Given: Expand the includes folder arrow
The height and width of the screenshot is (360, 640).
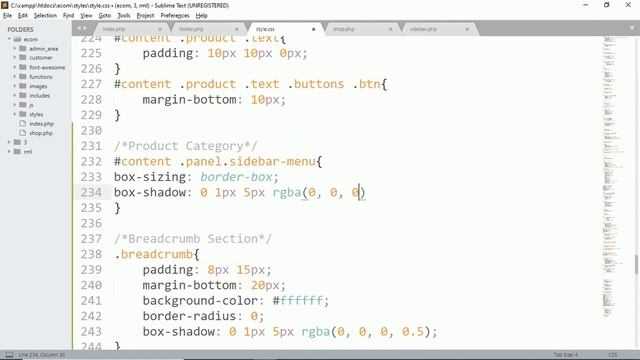Looking at the screenshot, I should pyautogui.click(x=15, y=96).
